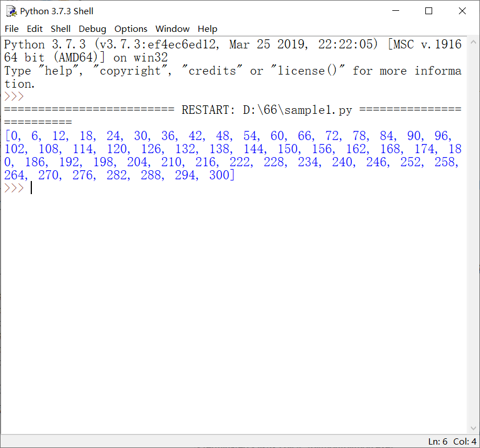This screenshot has height=448, width=480.
Task: Open the Help menu
Action: (208, 29)
